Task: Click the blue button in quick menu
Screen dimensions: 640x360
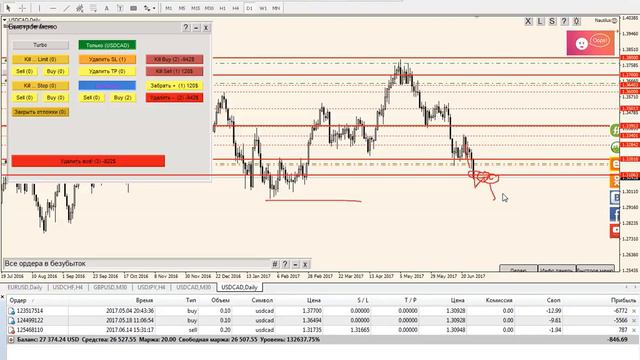Action: click(107, 86)
